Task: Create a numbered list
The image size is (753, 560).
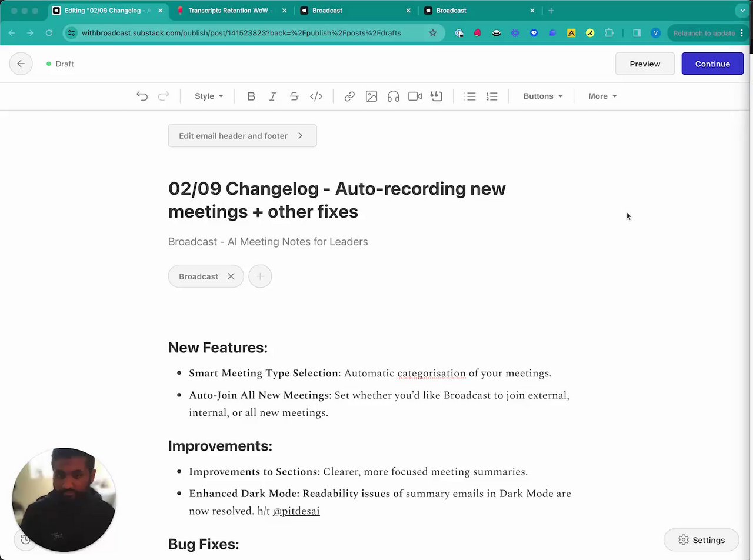Action: click(x=492, y=96)
